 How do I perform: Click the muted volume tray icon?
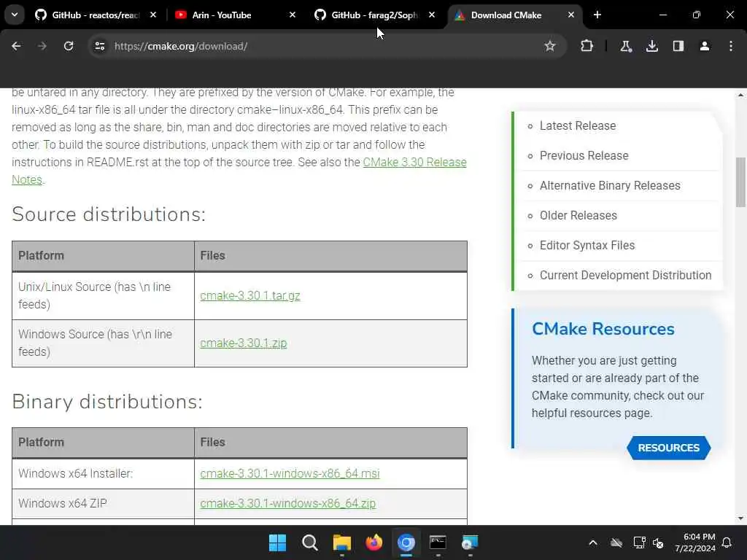(658, 542)
